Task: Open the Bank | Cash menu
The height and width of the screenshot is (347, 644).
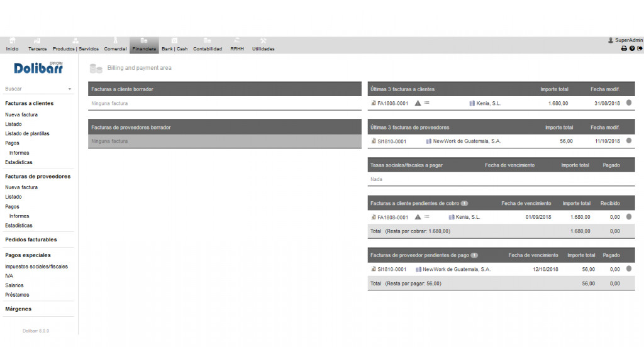Action: [x=175, y=45]
